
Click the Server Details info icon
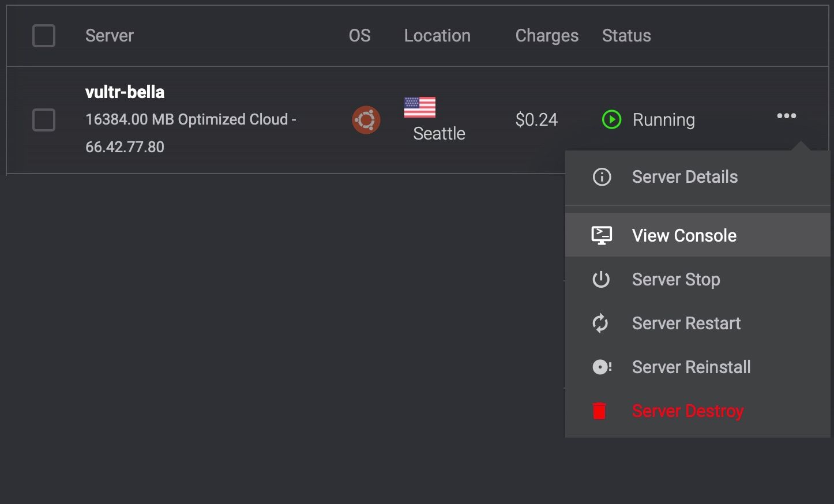(x=602, y=177)
